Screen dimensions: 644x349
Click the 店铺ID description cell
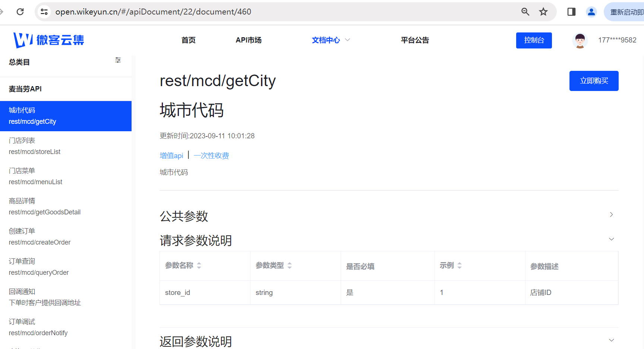point(571,293)
